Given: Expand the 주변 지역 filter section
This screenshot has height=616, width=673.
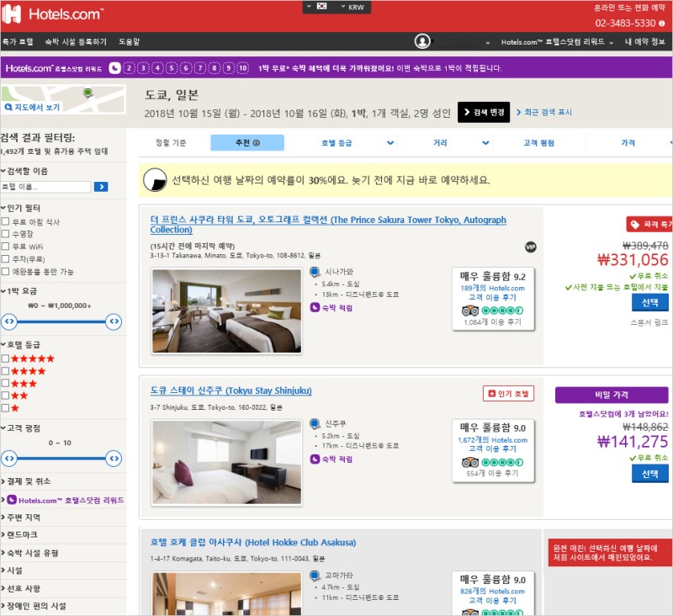Looking at the screenshot, I should click(x=20, y=518).
